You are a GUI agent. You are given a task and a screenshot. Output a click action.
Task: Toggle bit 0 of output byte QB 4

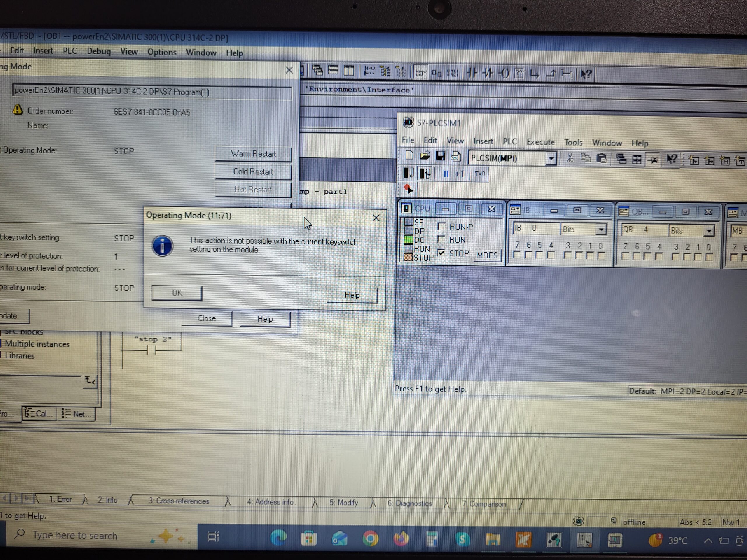(709, 257)
